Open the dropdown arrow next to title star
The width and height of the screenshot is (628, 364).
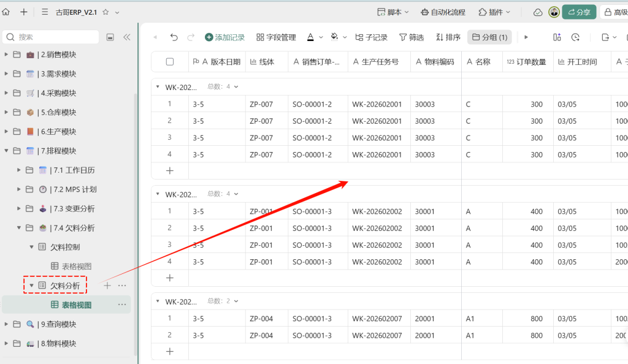tap(117, 12)
